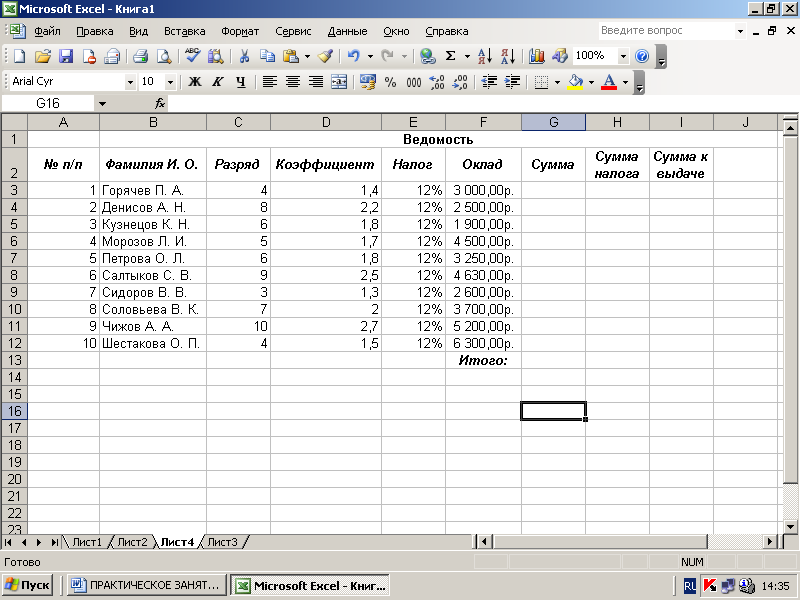
Task: Open the Вставка menu
Action: pos(184,31)
